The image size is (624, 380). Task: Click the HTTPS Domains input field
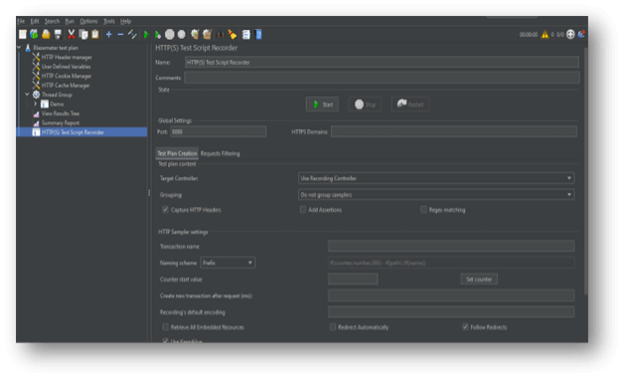coord(454,131)
